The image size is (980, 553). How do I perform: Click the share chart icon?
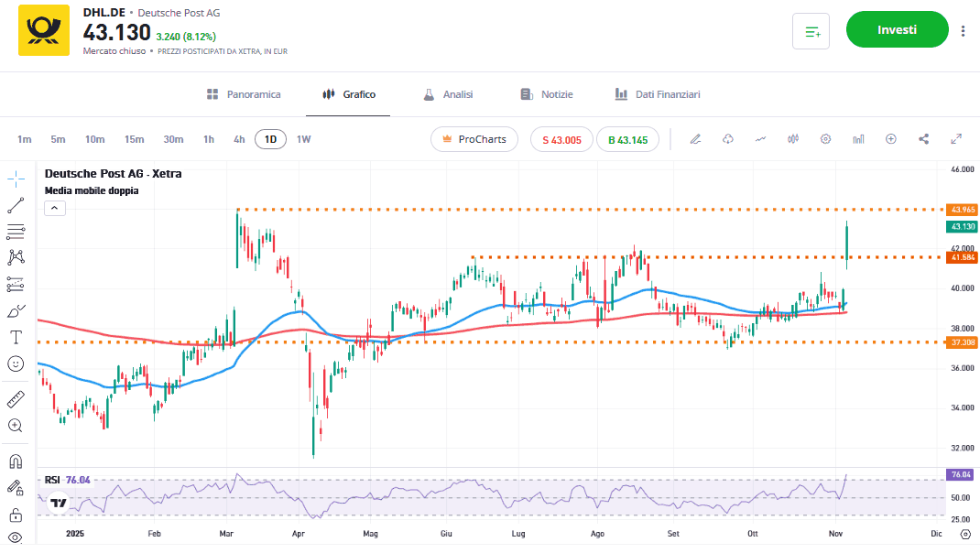pos(923,139)
